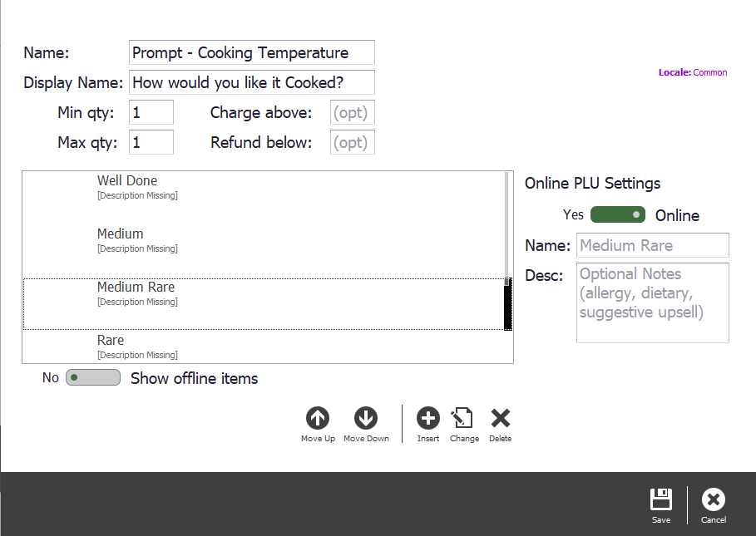Image resolution: width=756 pixels, height=536 pixels.
Task: Insert a new item with plus icon
Action: (x=428, y=418)
